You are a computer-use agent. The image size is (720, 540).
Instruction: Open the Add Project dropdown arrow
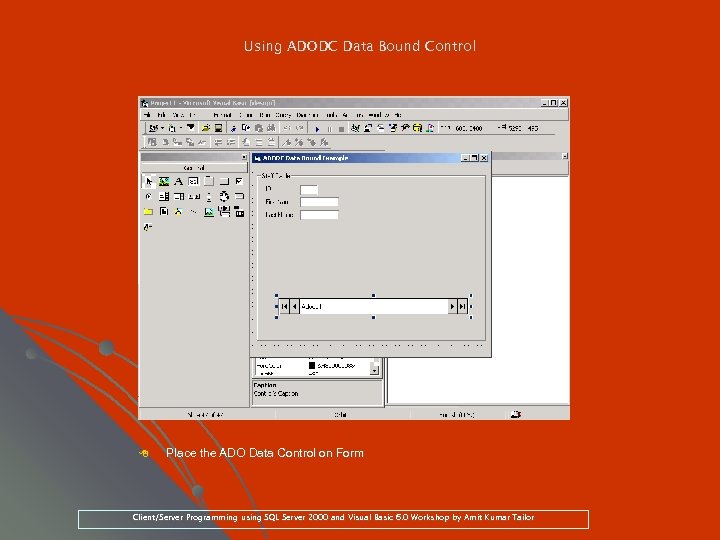(x=163, y=128)
